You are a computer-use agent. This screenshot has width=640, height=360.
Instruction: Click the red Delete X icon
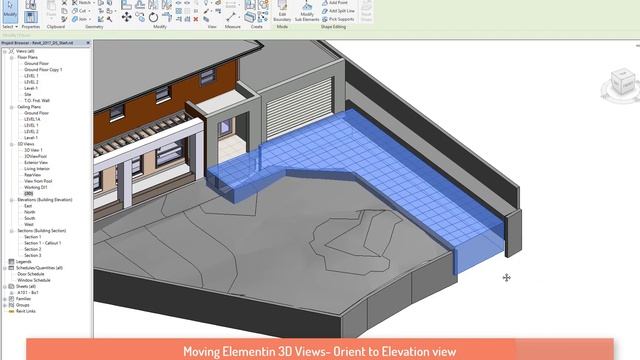point(196,19)
